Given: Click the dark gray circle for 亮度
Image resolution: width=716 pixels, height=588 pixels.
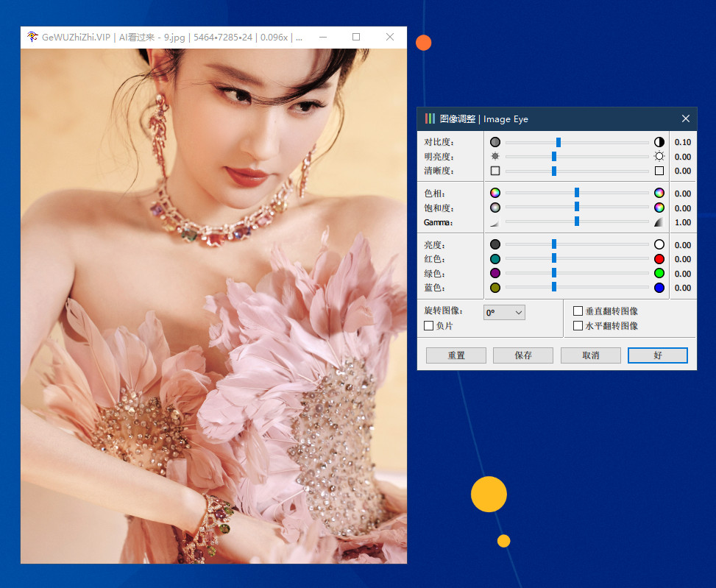Looking at the screenshot, I should (x=495, y=245).
